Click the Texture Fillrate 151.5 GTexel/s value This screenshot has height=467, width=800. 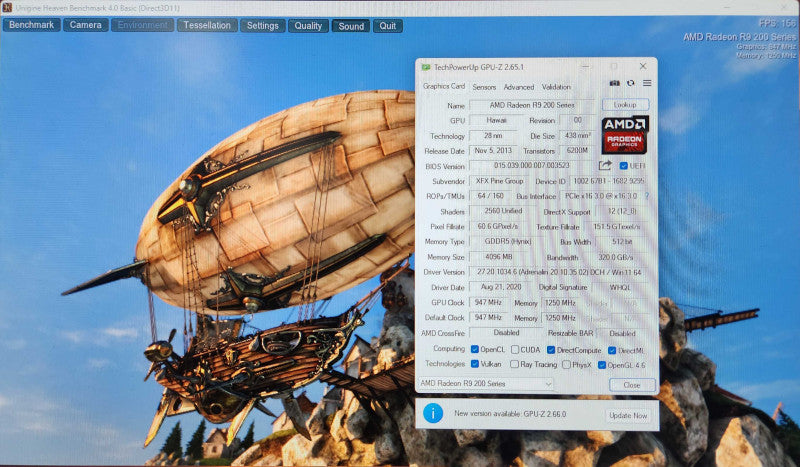pyautogui.click(x=616, y=227)
